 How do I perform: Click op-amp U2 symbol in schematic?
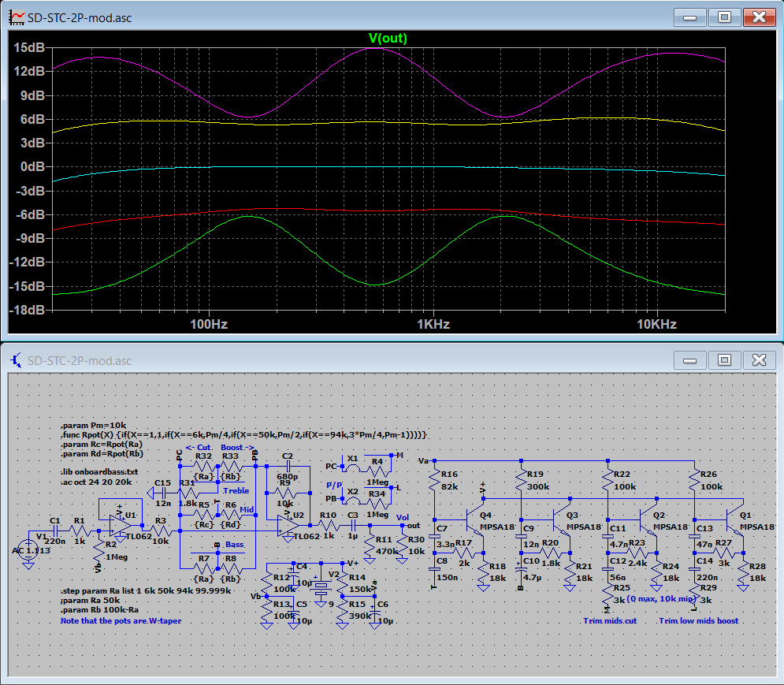coord(288,526)
